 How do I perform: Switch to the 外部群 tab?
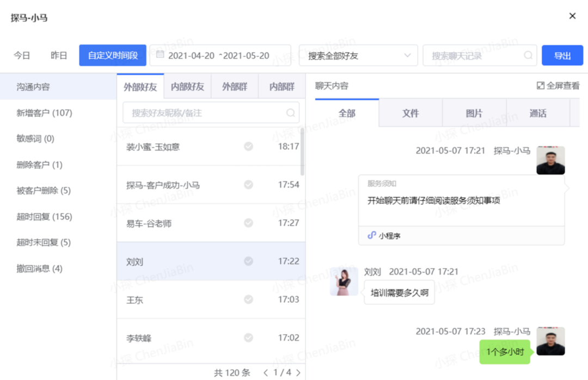(235, 86)
